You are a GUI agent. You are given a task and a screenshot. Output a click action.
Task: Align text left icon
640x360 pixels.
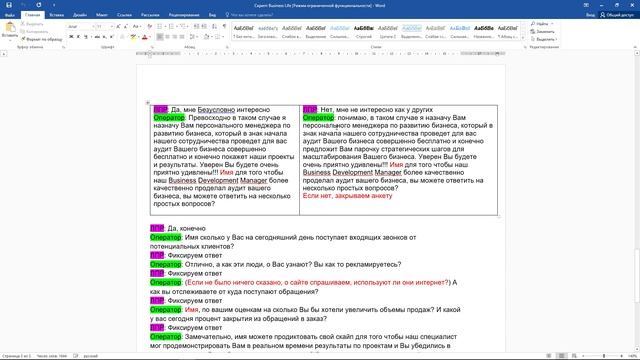160,37
